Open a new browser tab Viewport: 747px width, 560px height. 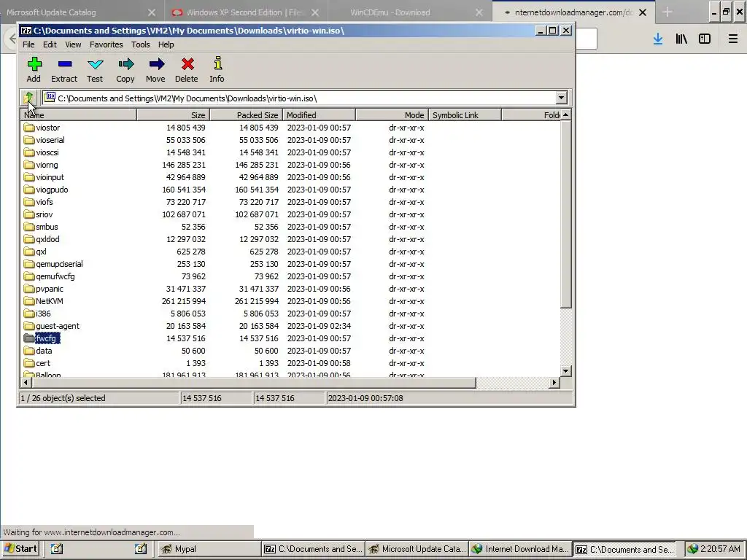pyautogui.click(x=667, y=12)
